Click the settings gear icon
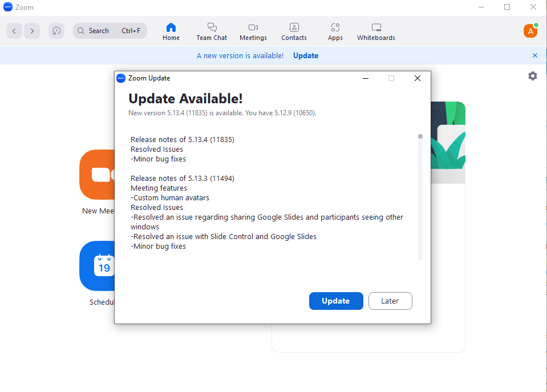 tap(532, 76)
